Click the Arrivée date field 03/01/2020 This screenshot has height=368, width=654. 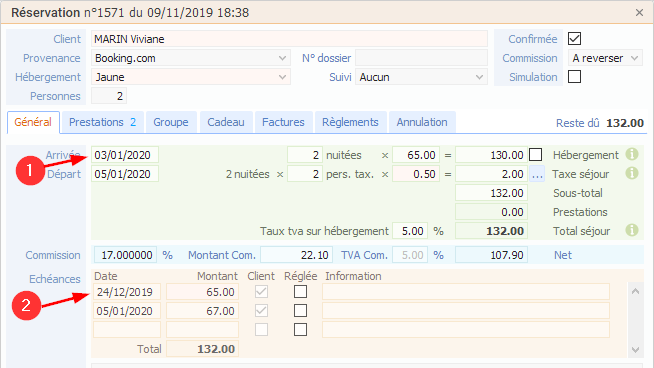click(x=125, y=155)
